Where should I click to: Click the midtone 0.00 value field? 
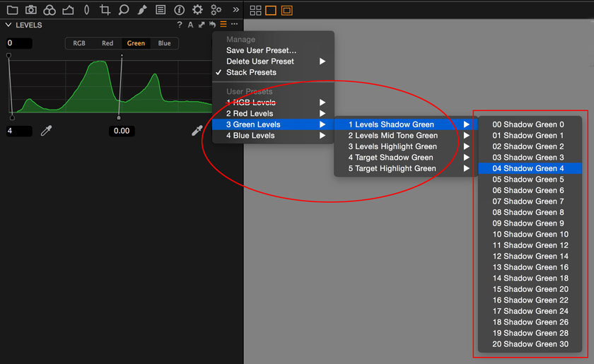[x=122, y=131]
